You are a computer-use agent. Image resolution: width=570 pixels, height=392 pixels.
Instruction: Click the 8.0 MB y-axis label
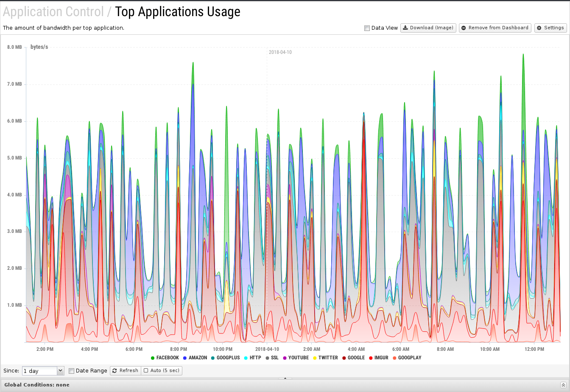tap(14, 47)
